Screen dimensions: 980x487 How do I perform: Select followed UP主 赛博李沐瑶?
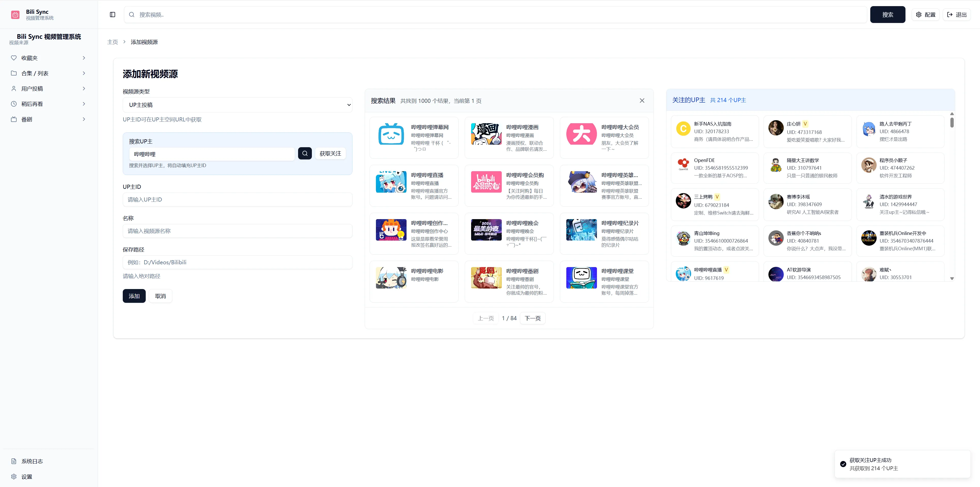[x=808, y=205]
